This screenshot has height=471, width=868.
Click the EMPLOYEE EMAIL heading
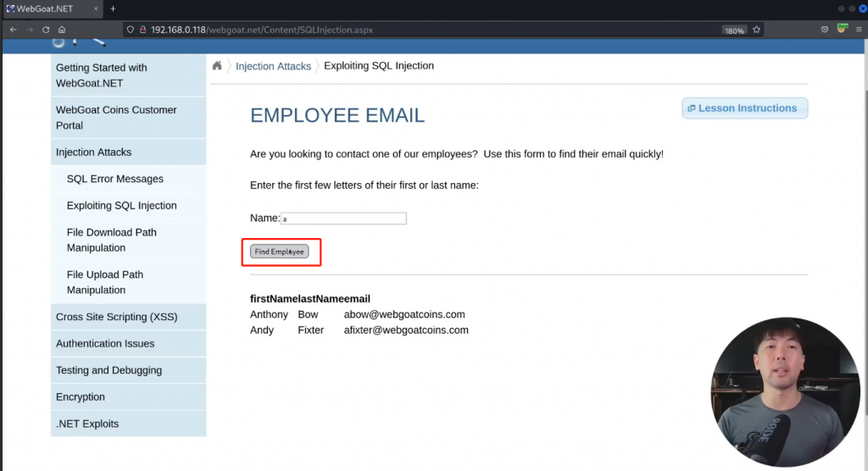[337, 115]
